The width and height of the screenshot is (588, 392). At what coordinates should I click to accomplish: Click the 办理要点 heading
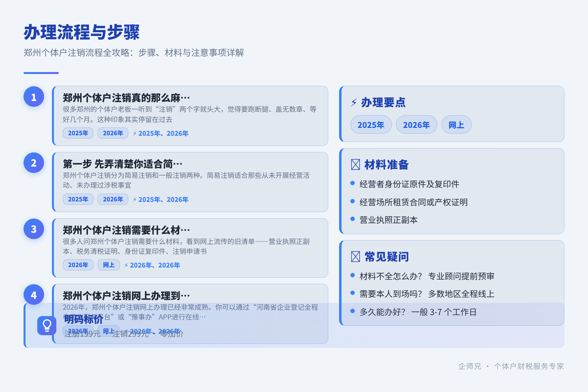(383, 102)
